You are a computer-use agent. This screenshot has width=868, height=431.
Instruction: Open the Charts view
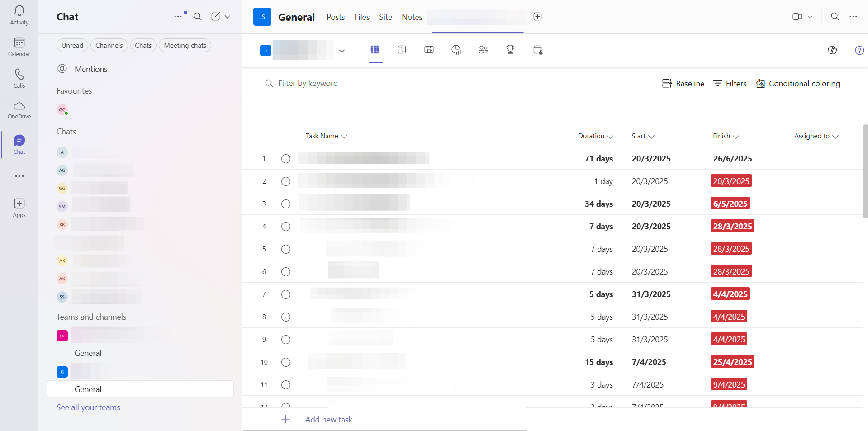[x=456, y=50]
